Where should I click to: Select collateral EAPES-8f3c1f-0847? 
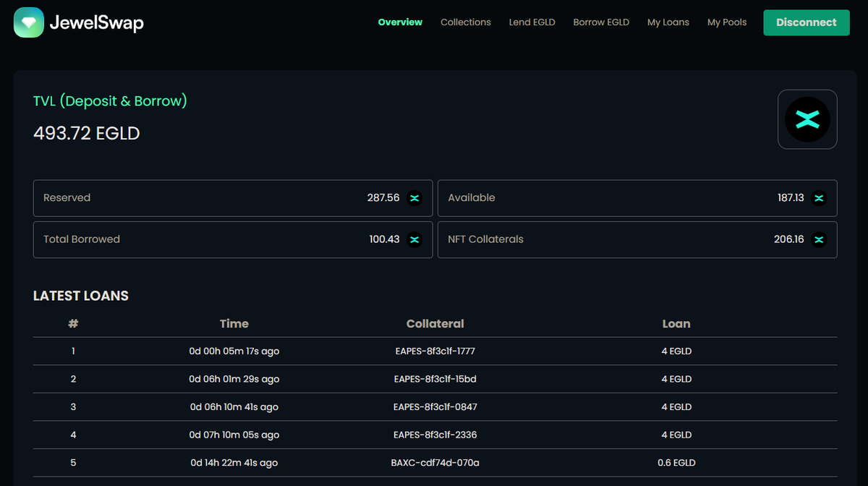click(x=435, y=407)
